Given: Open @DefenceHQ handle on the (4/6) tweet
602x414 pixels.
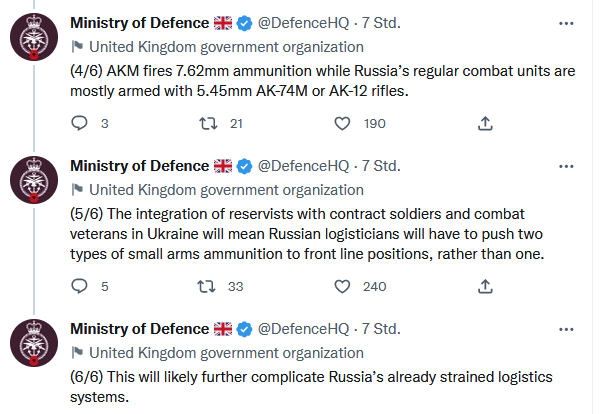Looking at the screenshot, I should [x=303, y=23].
